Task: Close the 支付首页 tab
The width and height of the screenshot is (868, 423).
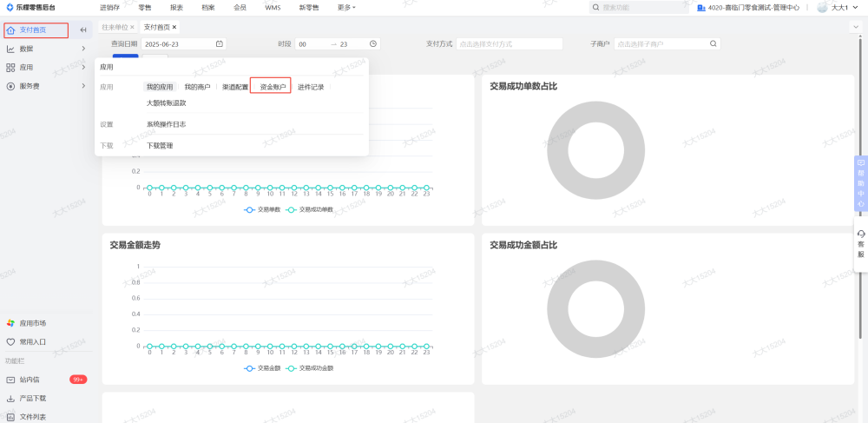Action: (174, 27)
